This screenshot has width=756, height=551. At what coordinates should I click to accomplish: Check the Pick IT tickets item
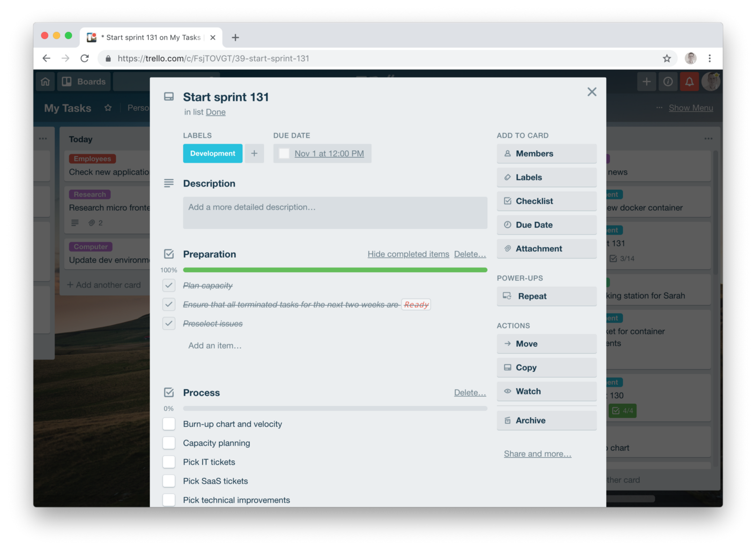[169, 462]
